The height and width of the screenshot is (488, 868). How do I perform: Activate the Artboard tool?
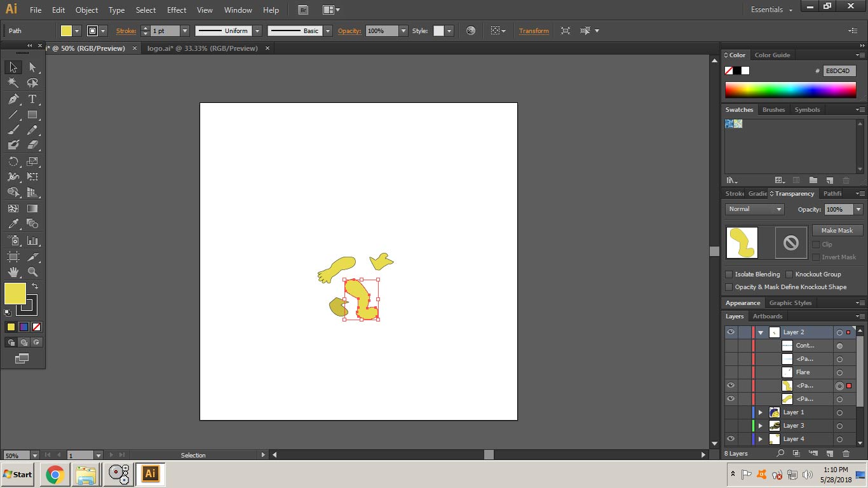13,257
